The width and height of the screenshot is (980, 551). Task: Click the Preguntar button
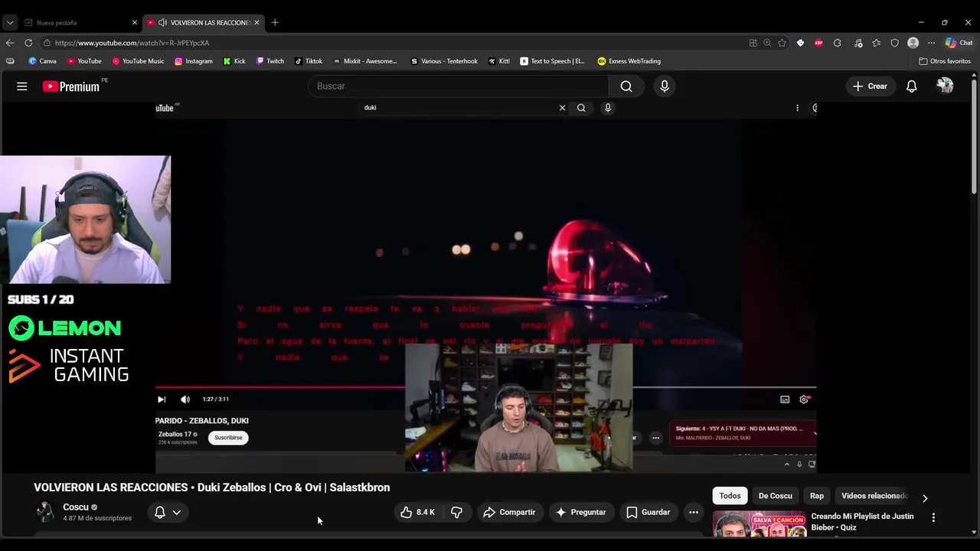[580, 512]
